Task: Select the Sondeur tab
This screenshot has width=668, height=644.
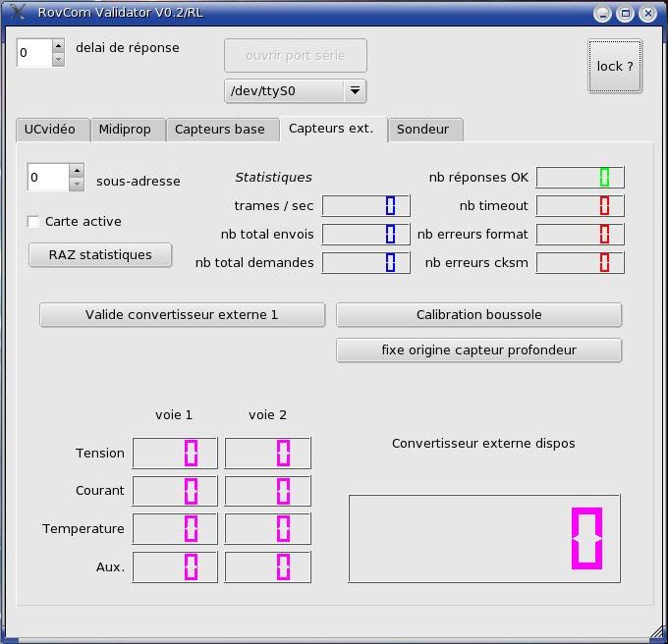Action: 425,130
